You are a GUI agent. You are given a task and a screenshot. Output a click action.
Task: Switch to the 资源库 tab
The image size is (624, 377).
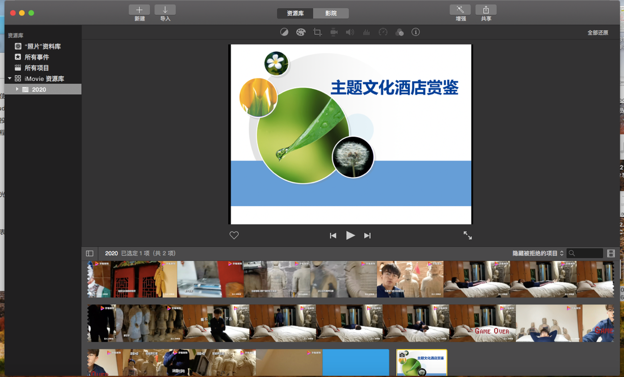pyautogui.click(x=295, y=13)
